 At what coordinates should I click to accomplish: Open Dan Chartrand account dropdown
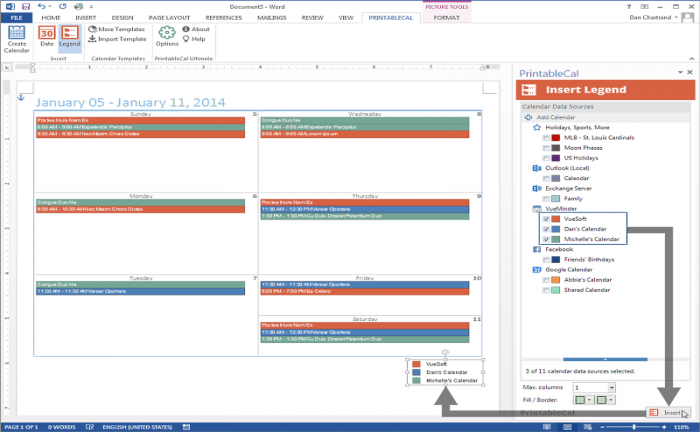coord(676,17)
